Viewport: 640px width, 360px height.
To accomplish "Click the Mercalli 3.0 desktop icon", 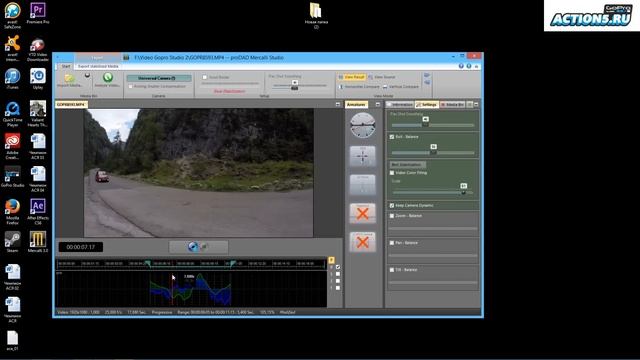I will tap(38, 242).
